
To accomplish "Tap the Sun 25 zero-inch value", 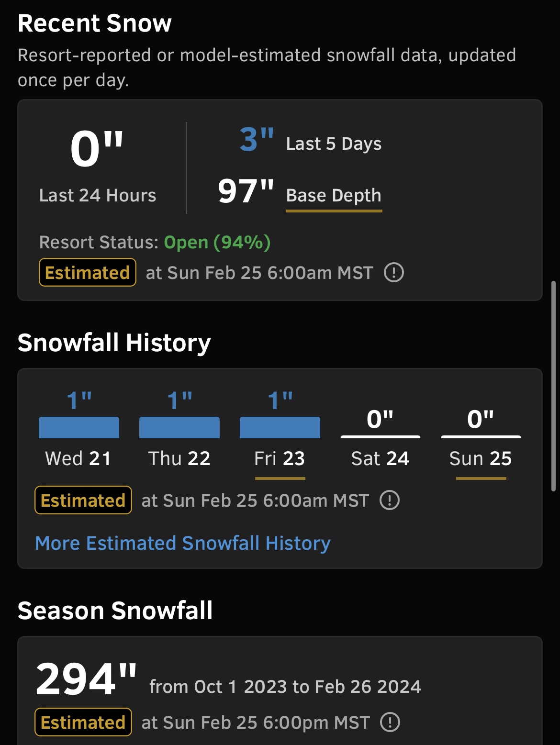I will 481,420.
